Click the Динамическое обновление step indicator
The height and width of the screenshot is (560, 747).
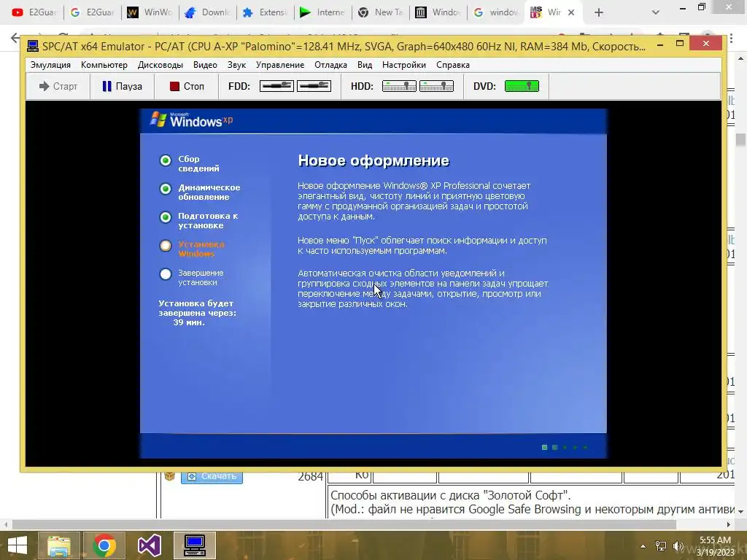[x=166, y=189]
